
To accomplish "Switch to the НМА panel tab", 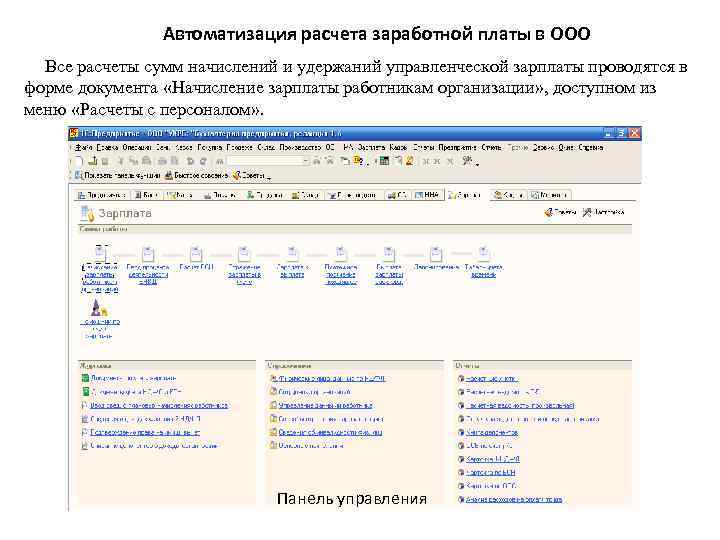I will click(427, 195).
